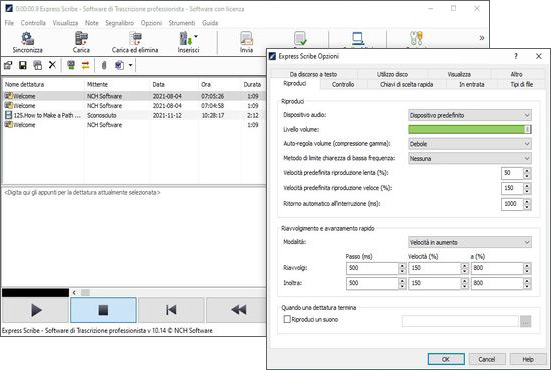Click the Carica toolbar icon
The width and height of the screenshot is (551, 370).
point(81,43)
